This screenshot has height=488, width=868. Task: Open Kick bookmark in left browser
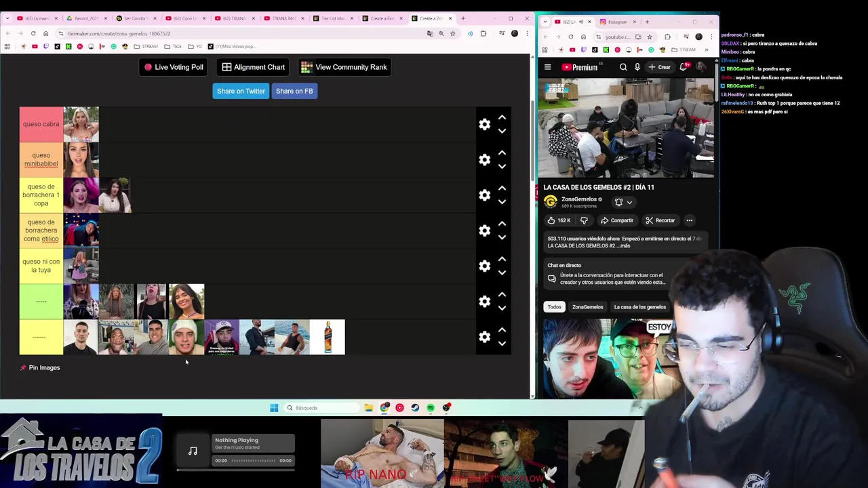coord(68,47)
